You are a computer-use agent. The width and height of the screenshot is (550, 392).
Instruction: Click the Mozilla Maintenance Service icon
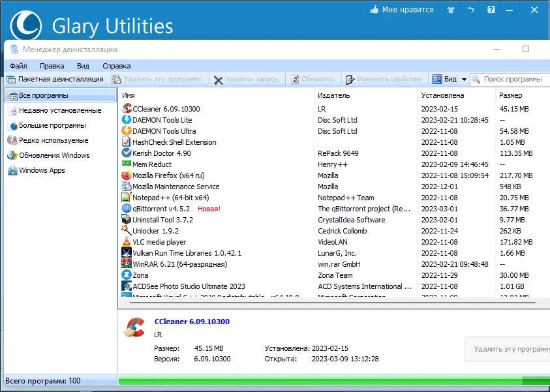127,186
